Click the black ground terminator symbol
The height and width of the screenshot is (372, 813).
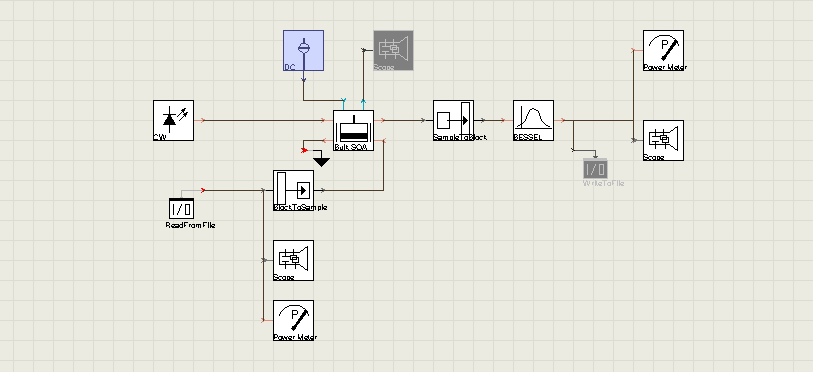click(x=321, y=160)
